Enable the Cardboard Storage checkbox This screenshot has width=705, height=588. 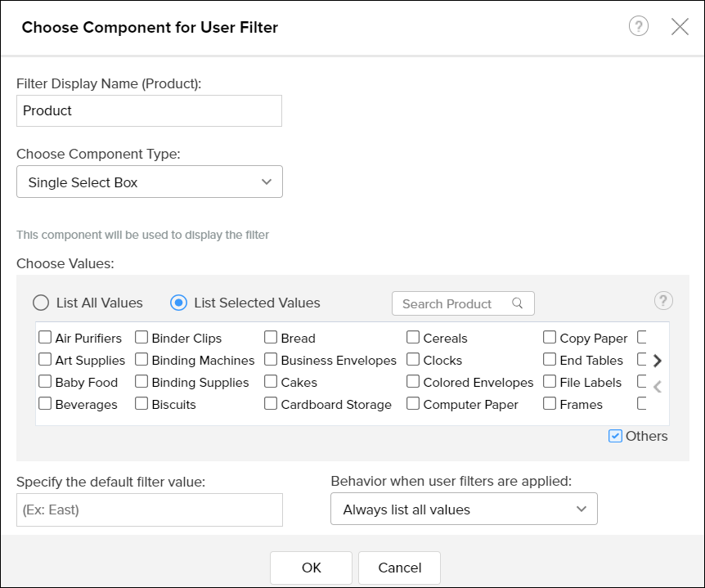coord(271,404)
